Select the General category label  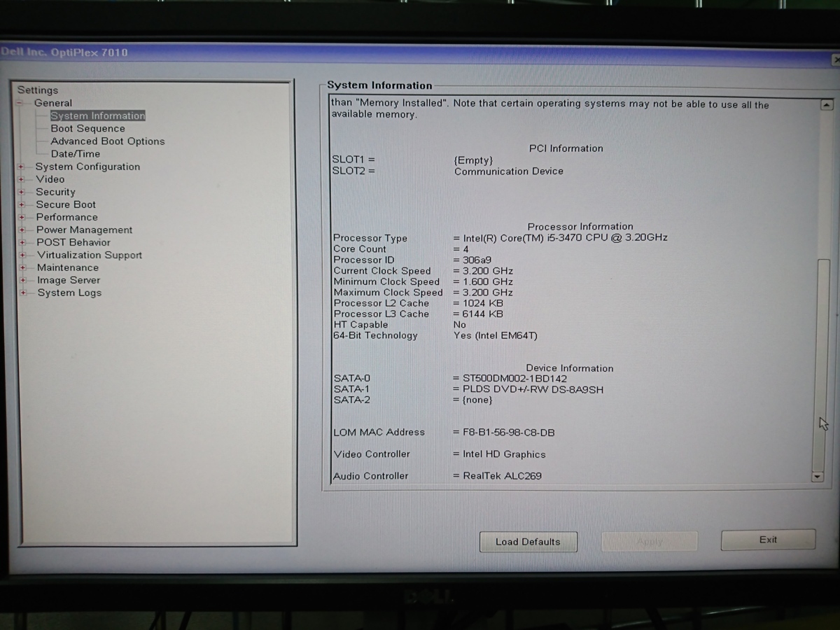(x=53, y=103)
